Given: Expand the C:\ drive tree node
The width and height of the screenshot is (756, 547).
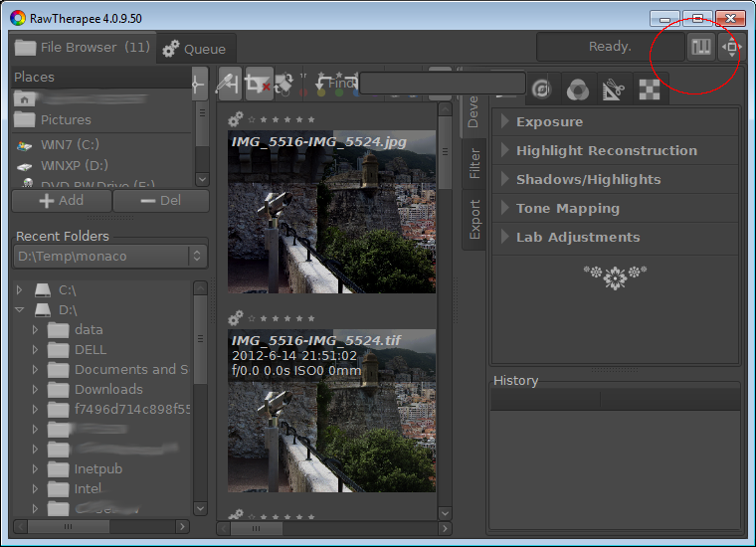Looking at the screenshot, I should tap(19, 290).
